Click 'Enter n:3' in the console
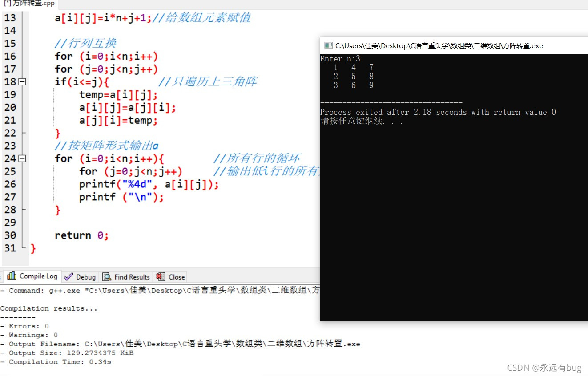The height and width of the screenshot is (377, 588). tap(340, 59)
